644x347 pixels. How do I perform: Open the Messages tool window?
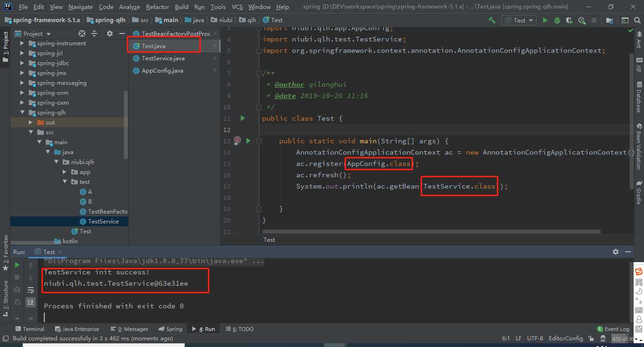coord(129,329)
